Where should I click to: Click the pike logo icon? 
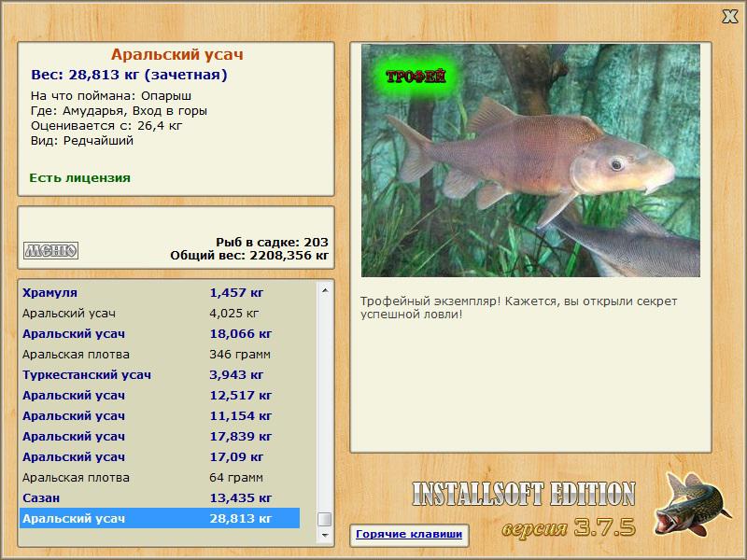(x=692, y=503)
